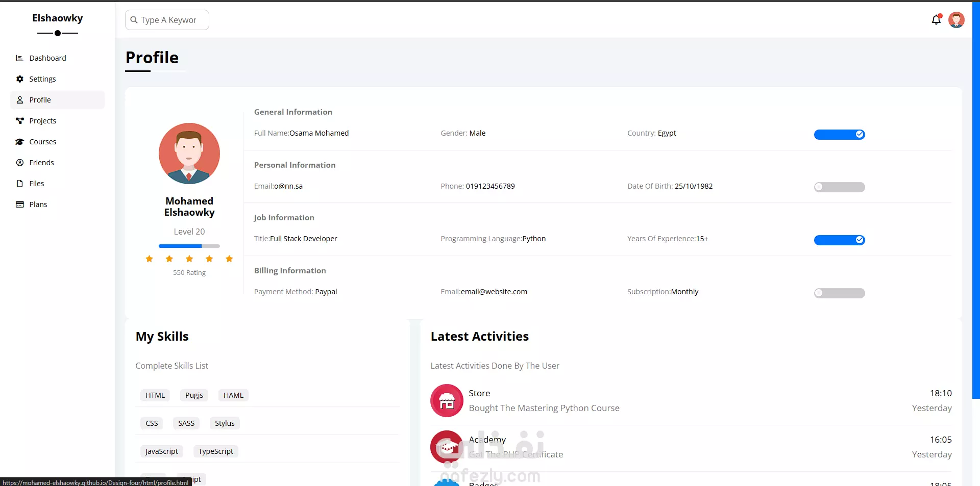Click the Level 20 progress bar
Screen dimensions: 980x486
click(x=189, y=246)
